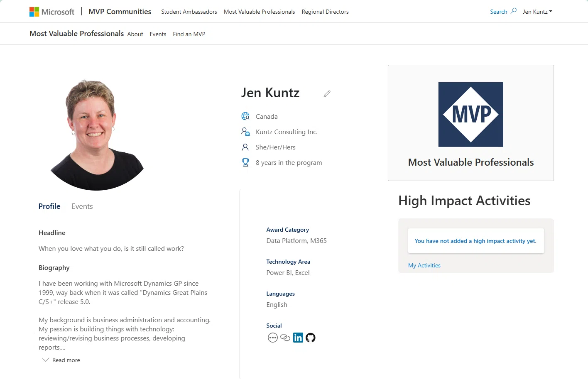Click the pencil icon to edit the profile name
Viewport: 588px width, 382px height.
pos(327,94)
